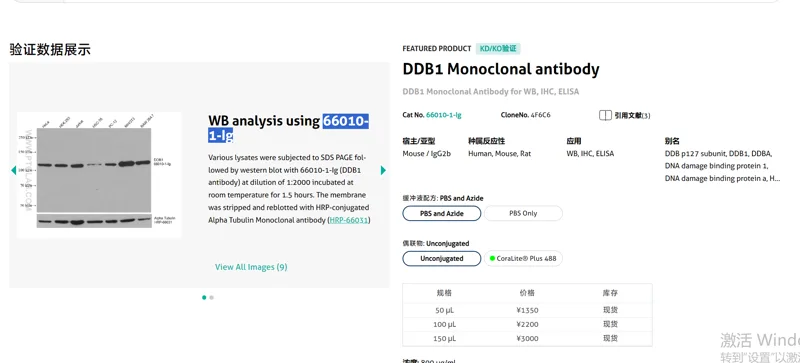Screen dimensions: 800x363
Task: Click the 现货 stock cell for 50 µL
Action: [610, 310]
